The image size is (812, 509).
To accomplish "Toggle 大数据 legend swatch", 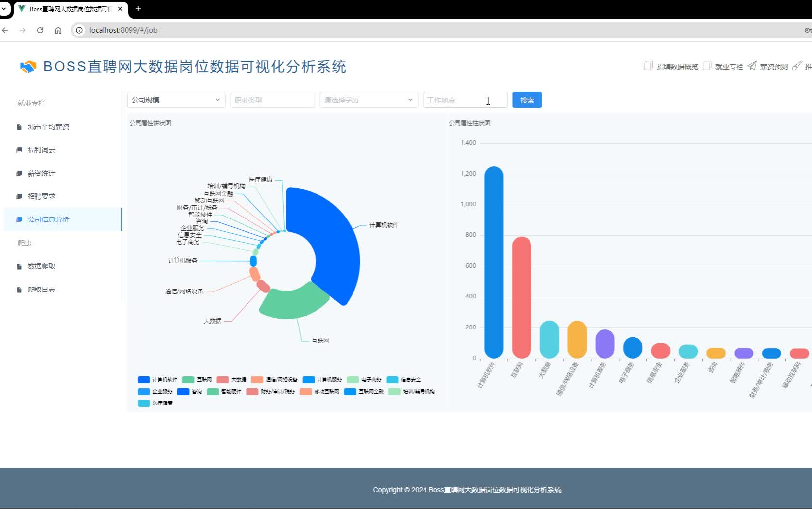I will 223,380.
